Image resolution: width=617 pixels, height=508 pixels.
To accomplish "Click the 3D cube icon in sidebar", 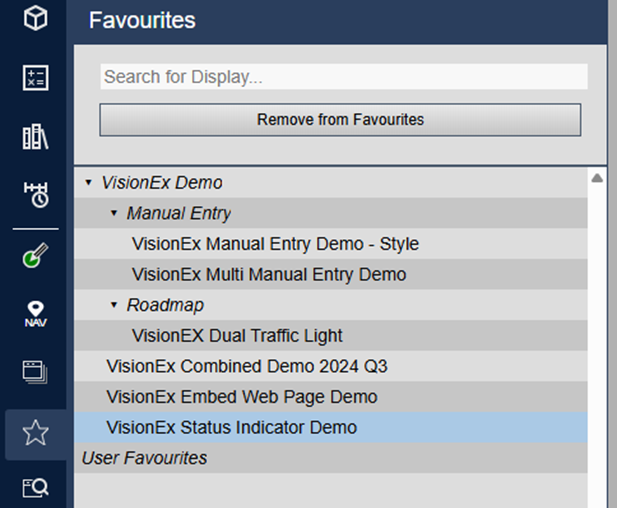I will tap(35, 18).
